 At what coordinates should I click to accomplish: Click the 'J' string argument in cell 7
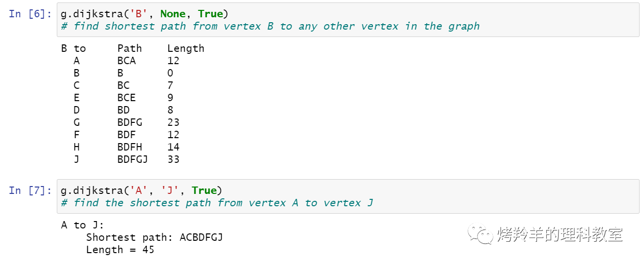(169, 190)
